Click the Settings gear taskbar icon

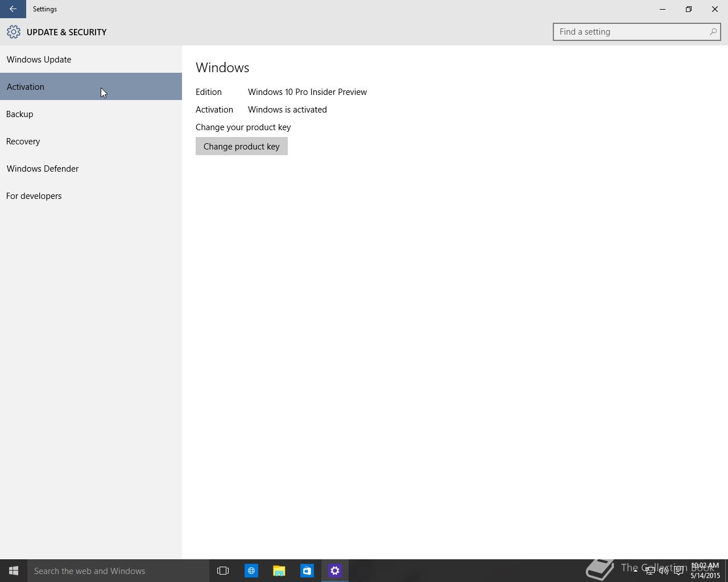tap(334, 571)
